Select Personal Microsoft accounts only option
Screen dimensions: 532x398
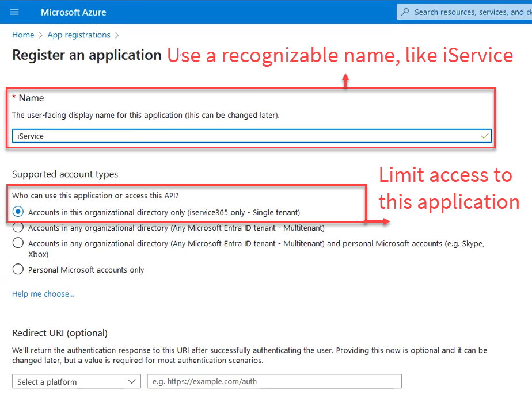tap(18, 270)
